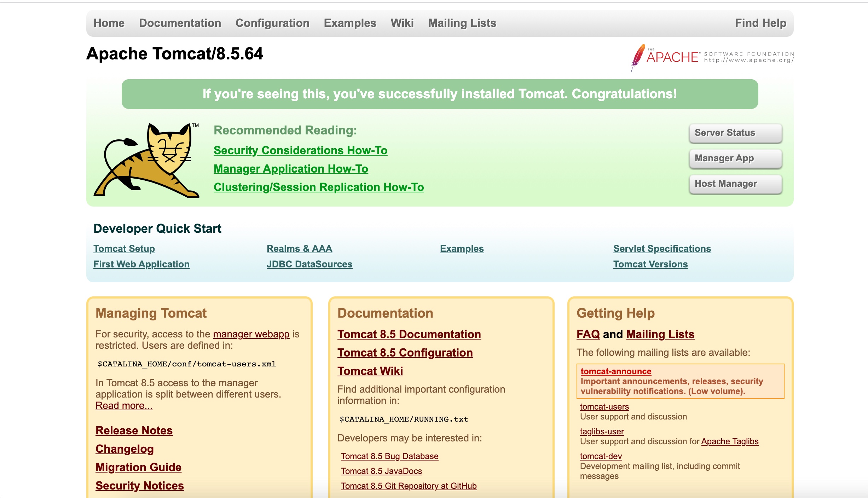The image size is (868, 498).
Task: Click the Tomcat cat mascot logo
Action: point(146,160)
